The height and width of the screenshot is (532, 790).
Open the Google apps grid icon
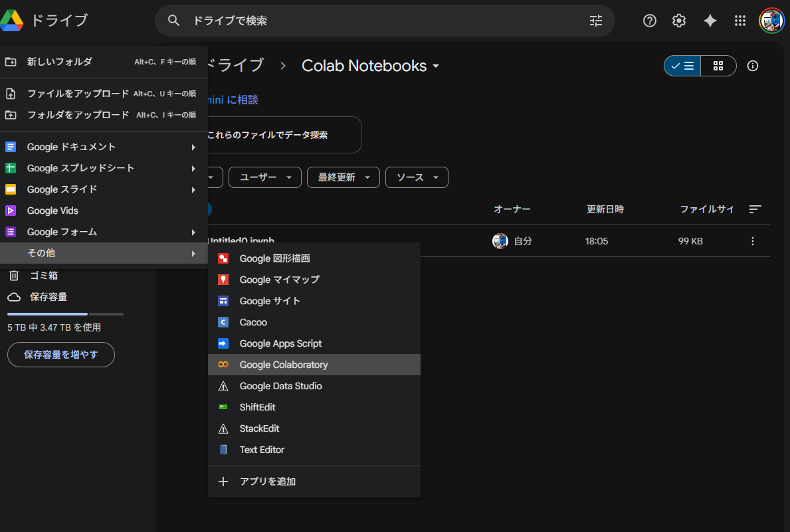740,21
